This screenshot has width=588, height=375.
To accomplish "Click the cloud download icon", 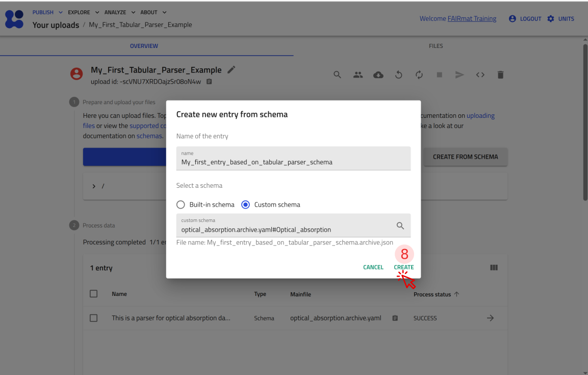I will 378,75.
